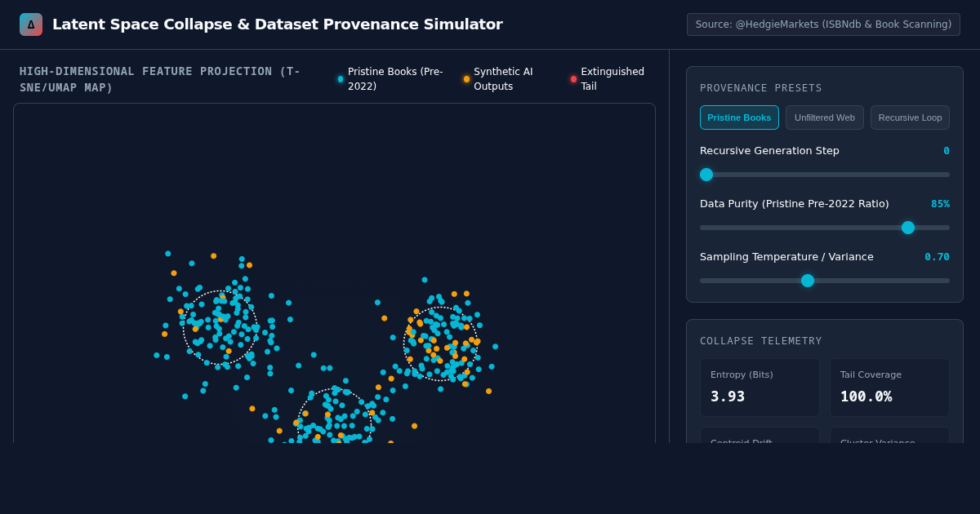Click the Sampling Temperature 0.70 value
The width and height of the screenshot is (980, 514).
937,257
